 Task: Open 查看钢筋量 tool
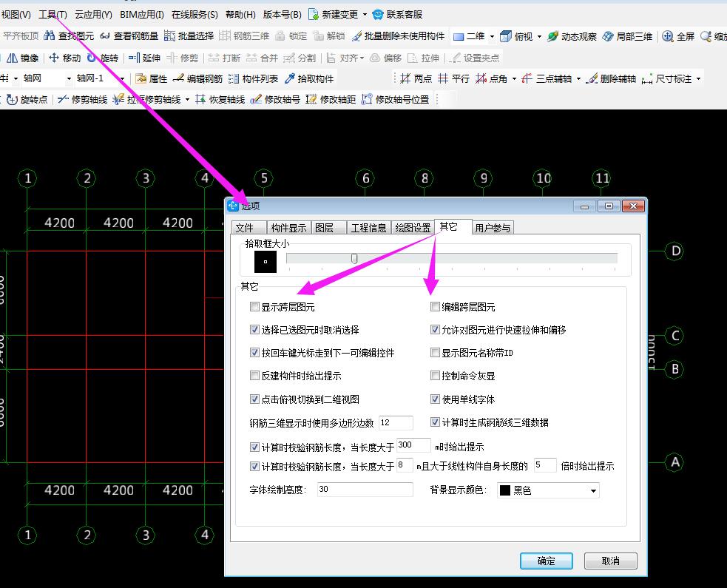coord(129,36)
